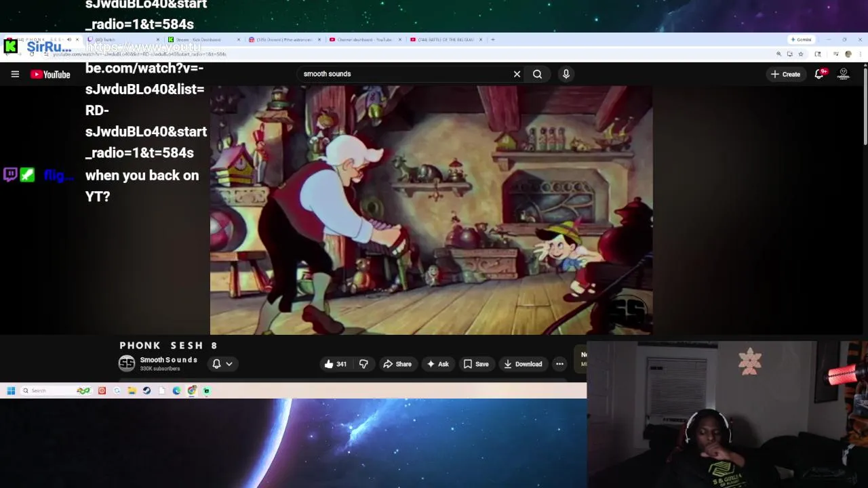868x488 pixels.
Task: Select the '330K subscribers' text
Action: pos(160,369)
